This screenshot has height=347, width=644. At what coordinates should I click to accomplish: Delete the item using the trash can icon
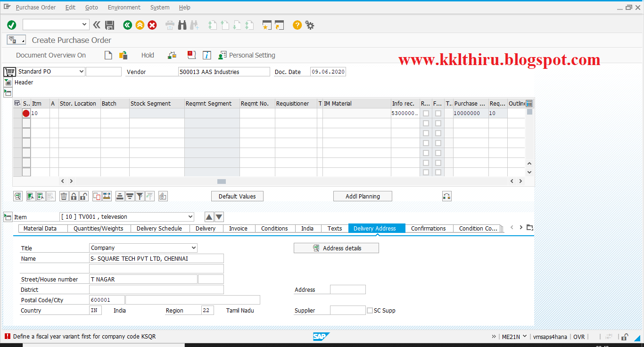(x=64, y=196)
